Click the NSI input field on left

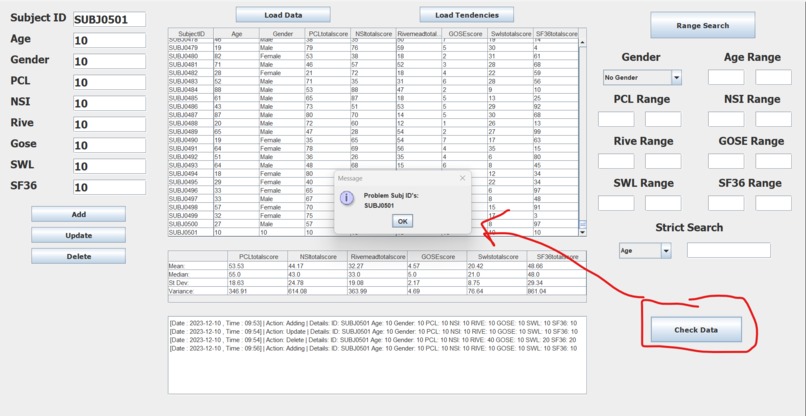point(109,103)
